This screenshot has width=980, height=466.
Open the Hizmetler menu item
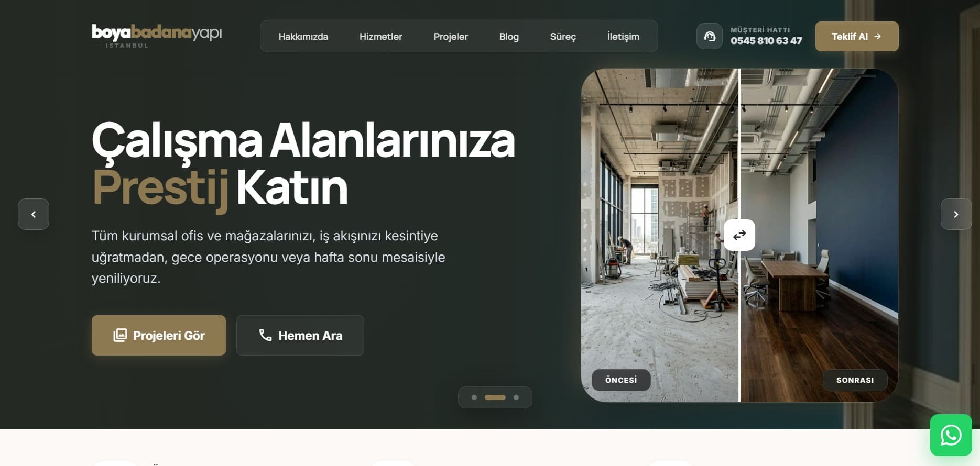click(380, 37)
